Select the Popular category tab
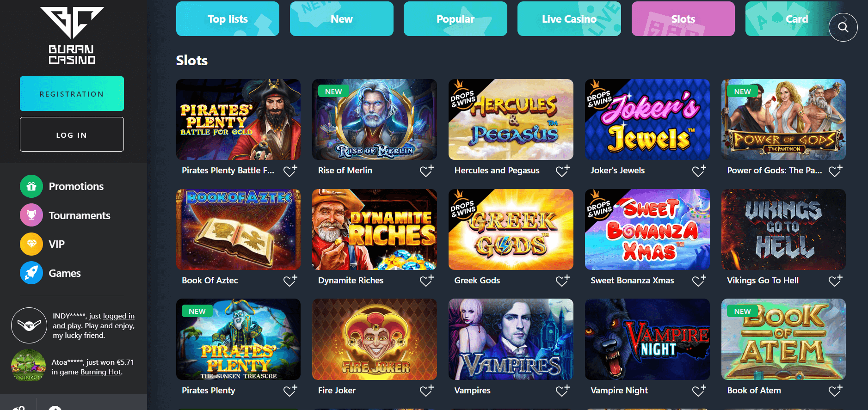Image resolution: width=868 pixels, height=410 pixels. (456, 19)
